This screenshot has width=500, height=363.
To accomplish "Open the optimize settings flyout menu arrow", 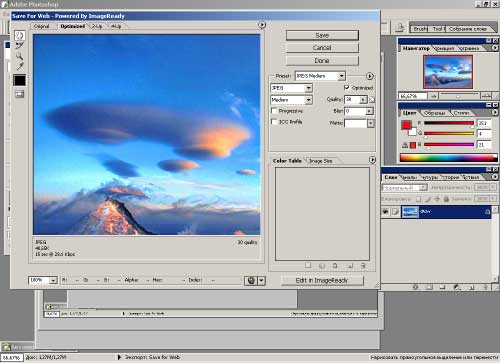I will (x=370, y=76).
